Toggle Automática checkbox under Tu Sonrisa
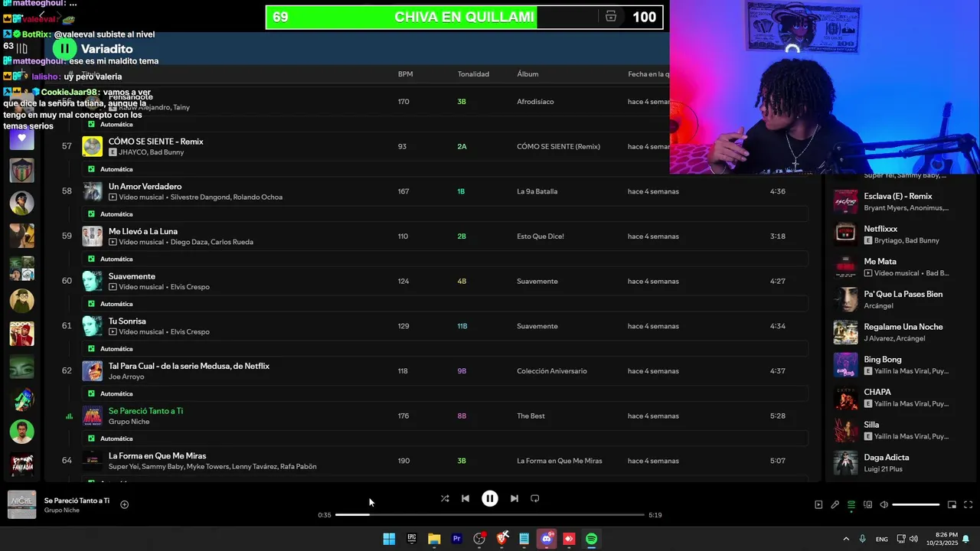Viewport: 980px width, 551px height. 91,349
